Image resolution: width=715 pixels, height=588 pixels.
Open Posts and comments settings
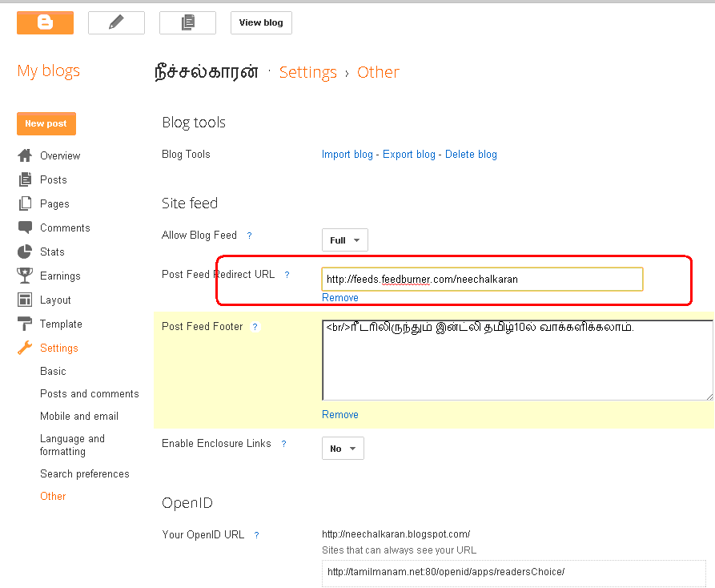90,393
